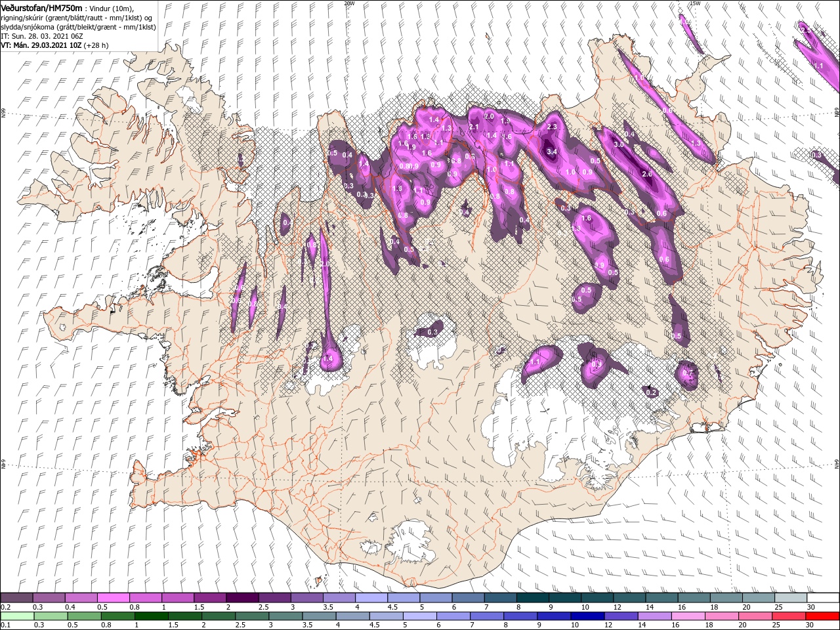Select the light purple rain swatch for 14–16
Viewport: 840px width, 630px height.
(x=654, y=616)
